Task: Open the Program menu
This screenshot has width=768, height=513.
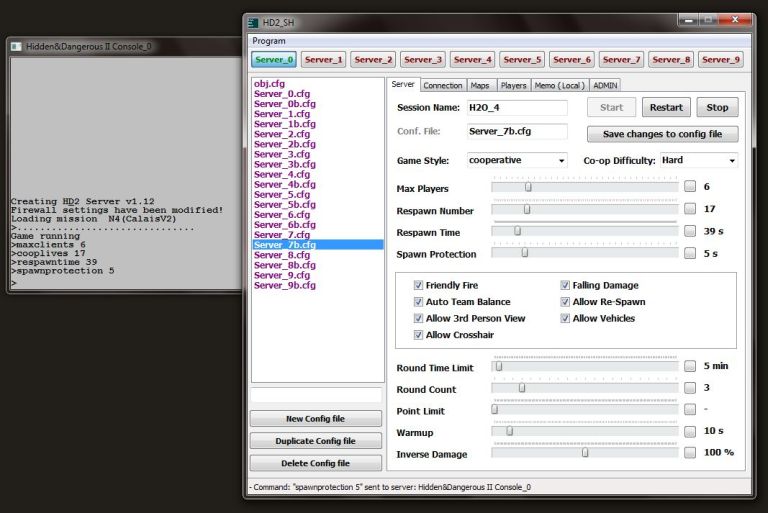Action: pos(269,41)
